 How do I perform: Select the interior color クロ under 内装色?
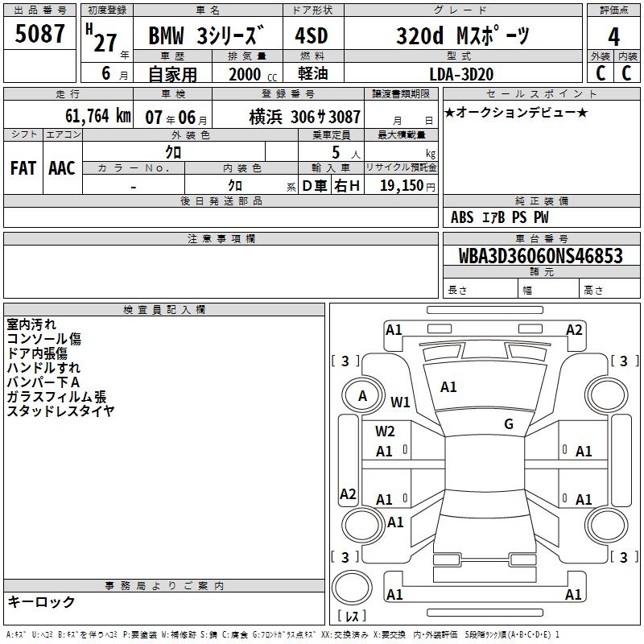pyautogui.click(x=235, y=185)
